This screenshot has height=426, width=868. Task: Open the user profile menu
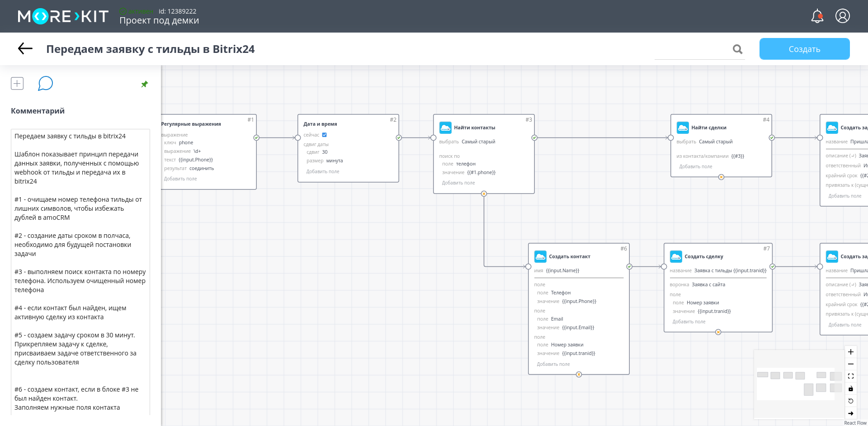(x=842, y=16)
